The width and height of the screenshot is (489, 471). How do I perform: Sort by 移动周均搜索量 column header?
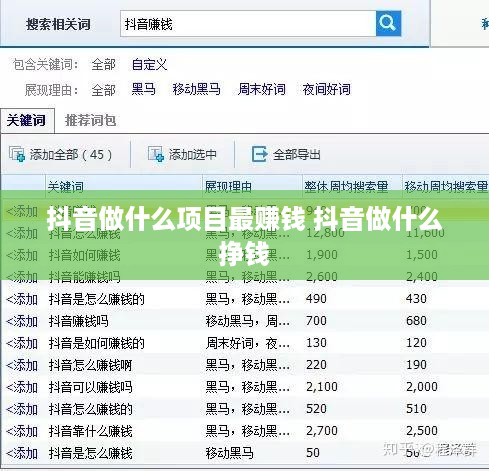[x=447, y=186]
